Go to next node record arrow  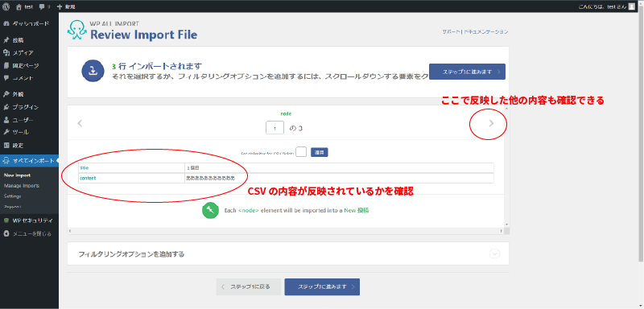click(491, 123)
